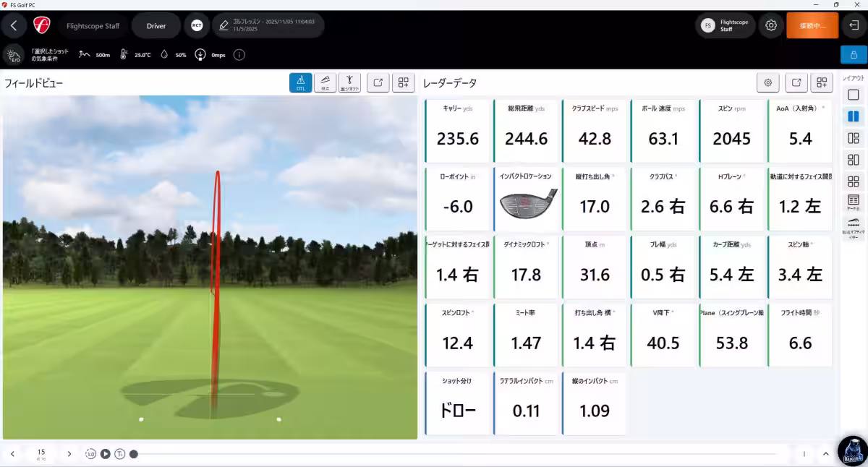The width and height of the screenshot is (868, 467).
Task: Click the edit session name pencil icon
Action: [x=224, y=25]
